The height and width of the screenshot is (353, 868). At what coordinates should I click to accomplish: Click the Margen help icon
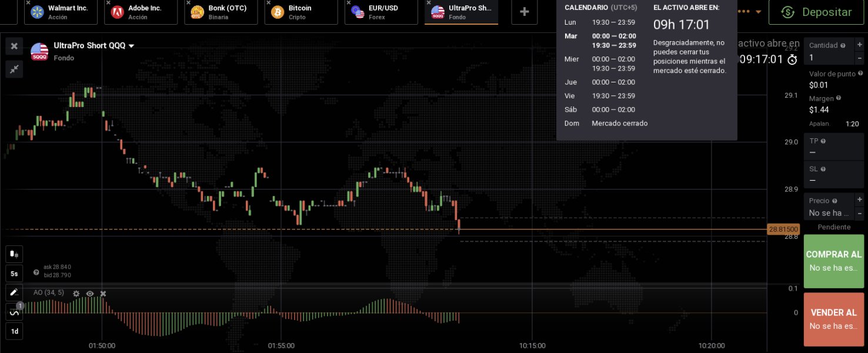(x=838, y=98)
